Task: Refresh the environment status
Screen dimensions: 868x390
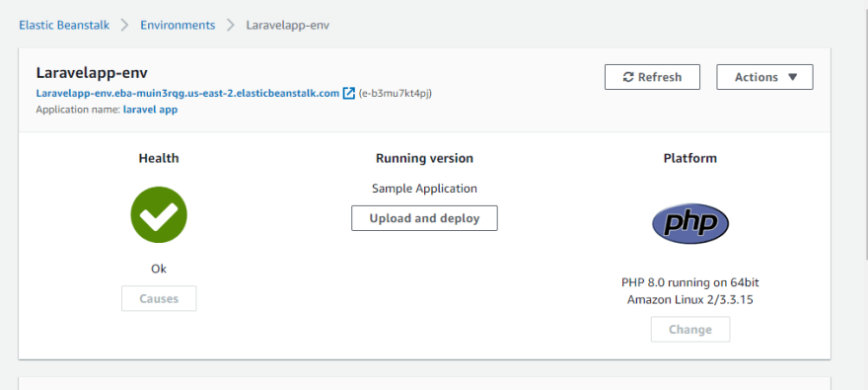Action: point(652,77)
